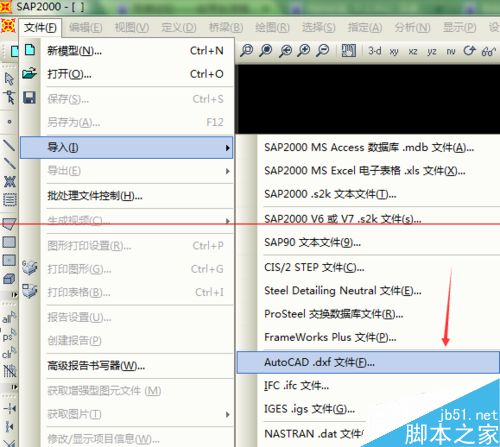Click the New Model icon in the File menu
Image resolution: width=500 pixels, height=447 pixels.
click(30, 50)
